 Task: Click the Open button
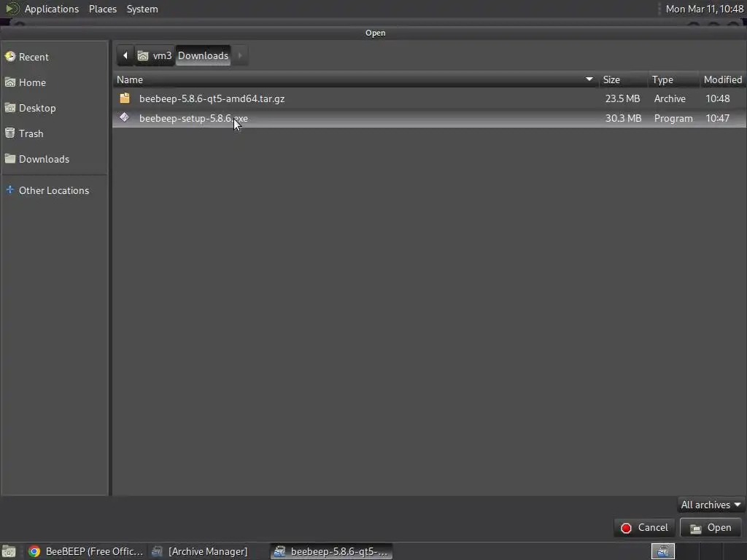(x=711, y=528)
